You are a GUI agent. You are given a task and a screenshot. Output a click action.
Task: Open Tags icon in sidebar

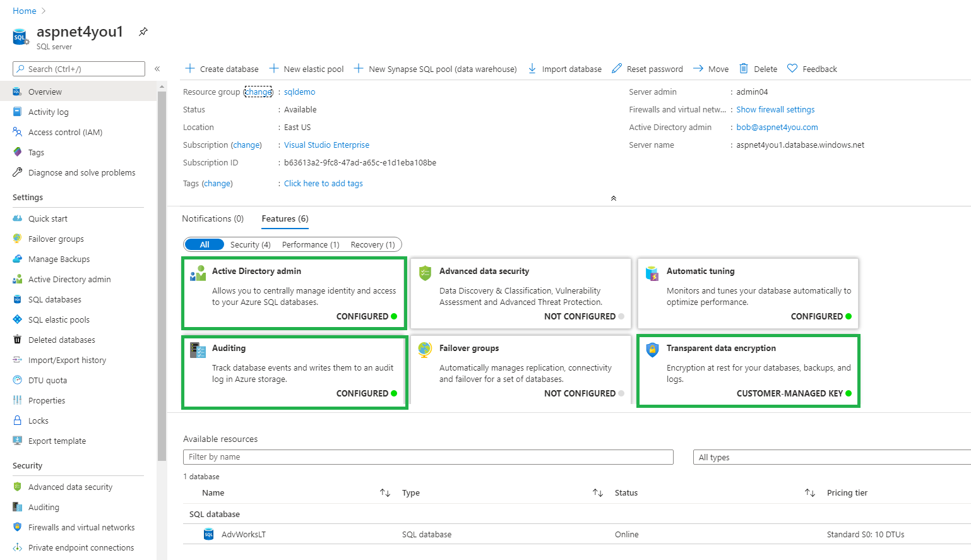17,152
